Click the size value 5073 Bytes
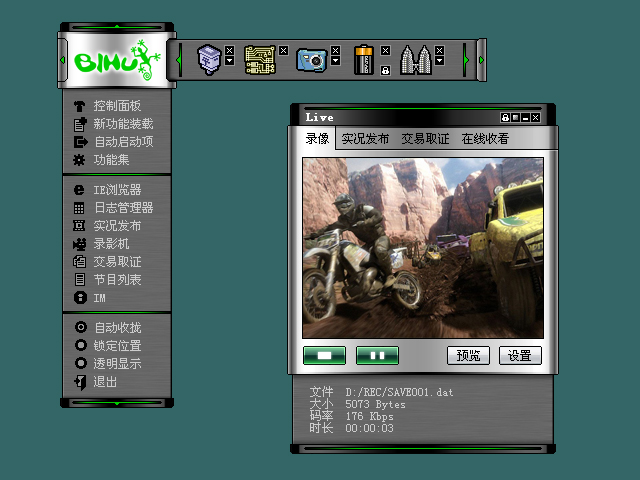 click(375, 404)
